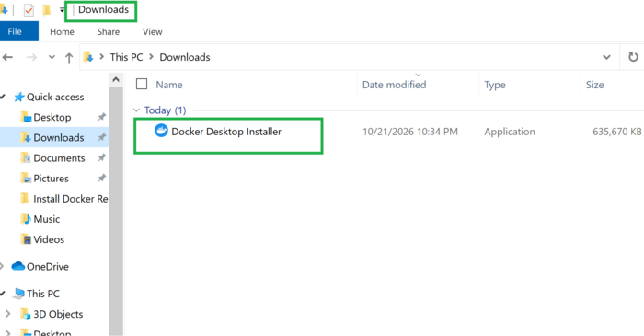Click 'Downloads' in the address bar path

pyautogui.click(x=185, y=57)
